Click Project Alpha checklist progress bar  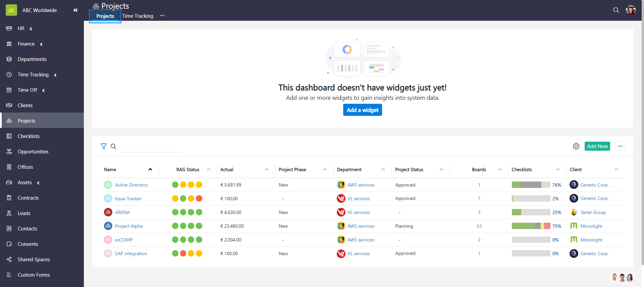point(531,226)
